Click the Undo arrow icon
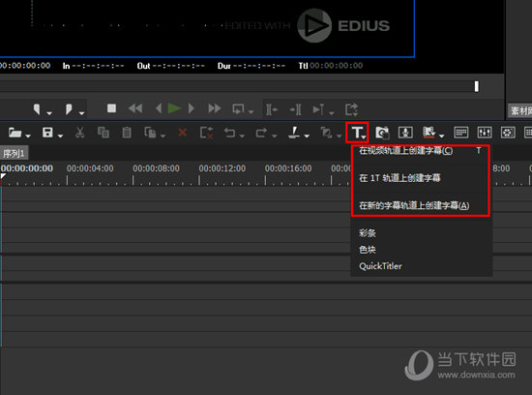 pyautogui.click(x=229, y=133)
